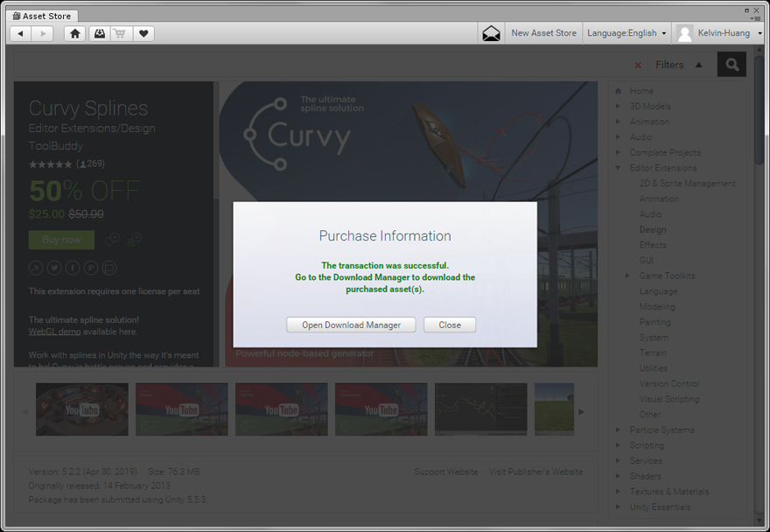Share Curvy Splines via Twitter icon
Screen dimensions: 770x532
[54, 268]
